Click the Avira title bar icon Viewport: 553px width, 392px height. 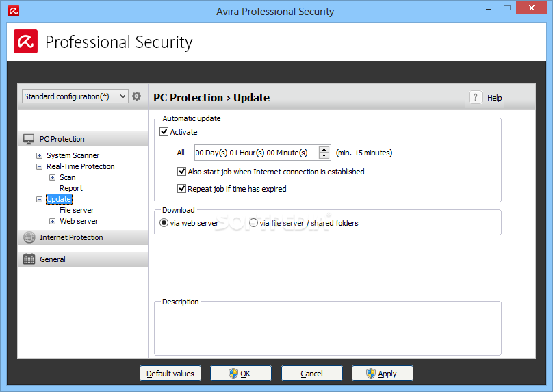click(x=14, y=11)
